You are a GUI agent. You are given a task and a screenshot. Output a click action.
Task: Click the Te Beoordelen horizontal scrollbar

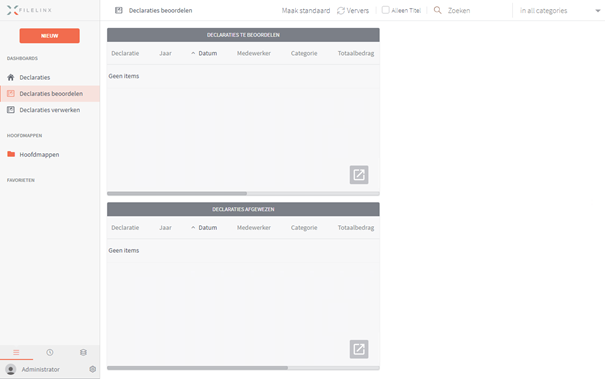click(177, 193)
